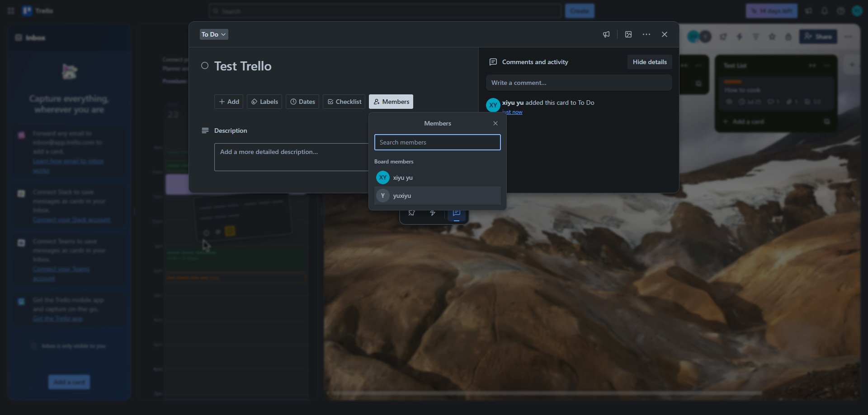Click the "Board members" section label
Image resolution: width=868 pixels, height=415 pixels.
pyautogui.click(x=394, y=162)
